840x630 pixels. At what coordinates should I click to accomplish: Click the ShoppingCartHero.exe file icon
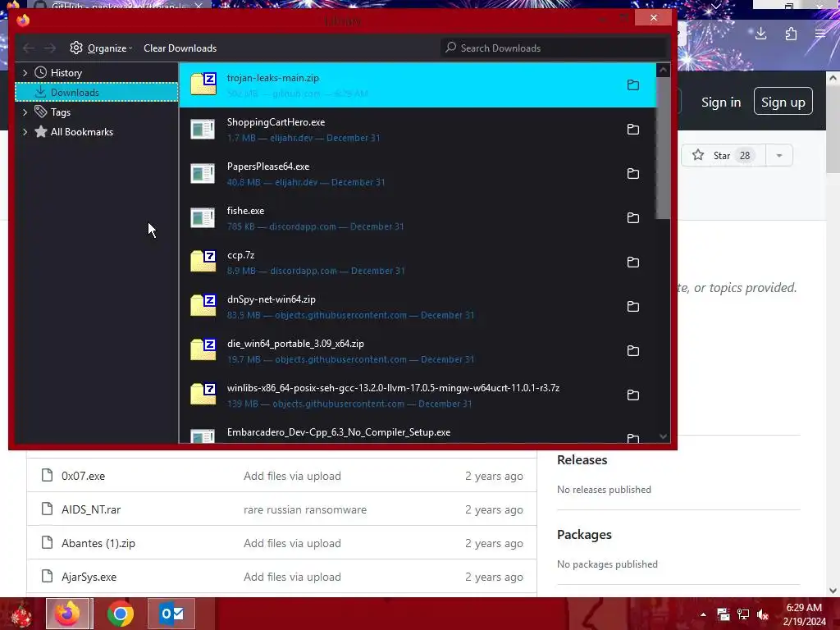pyautogui.click(x=203, y=129)
